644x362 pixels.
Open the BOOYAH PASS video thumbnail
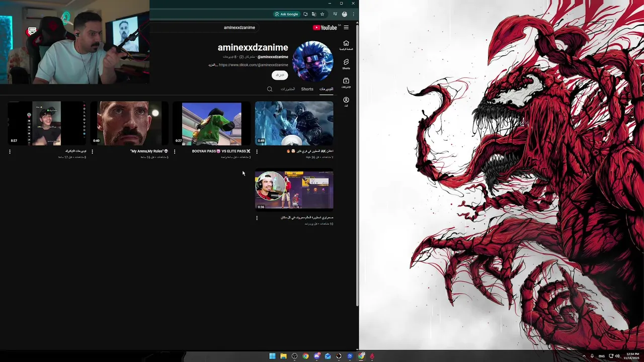click(212, 123)
